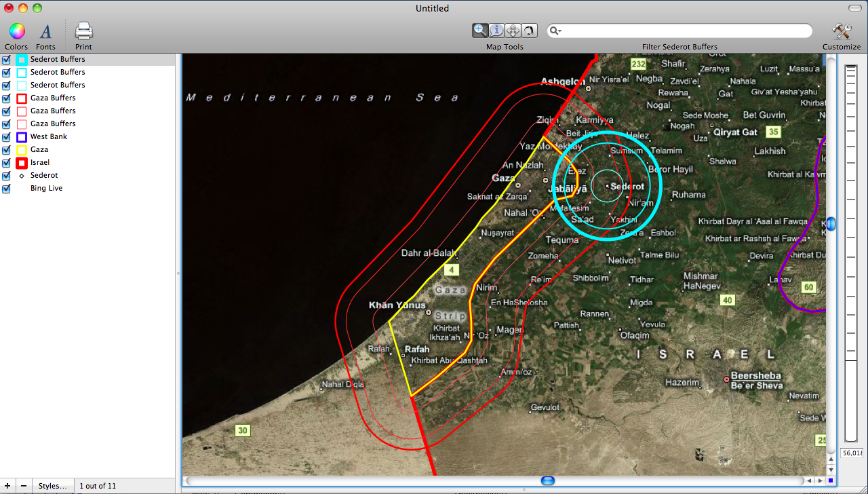The image size is (868, 494).
Task: Click the map scale value field
Action: click(x=852, y=453)
